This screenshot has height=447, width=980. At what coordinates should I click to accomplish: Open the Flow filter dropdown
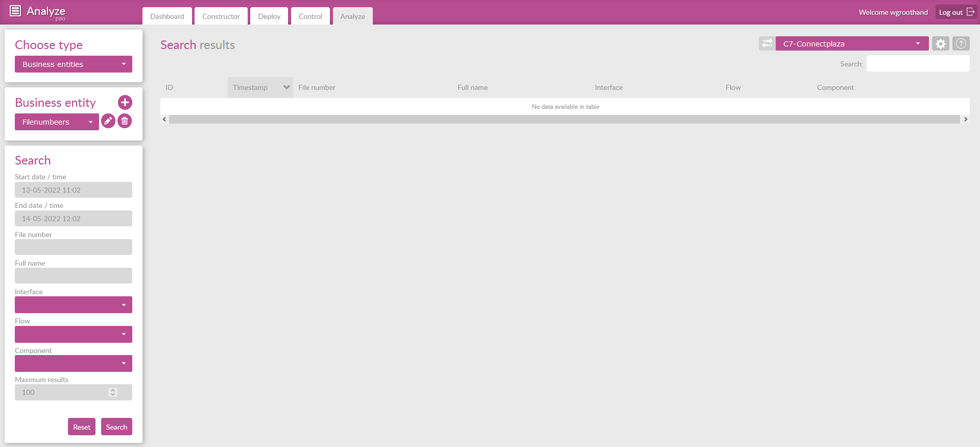pos(74,334)
